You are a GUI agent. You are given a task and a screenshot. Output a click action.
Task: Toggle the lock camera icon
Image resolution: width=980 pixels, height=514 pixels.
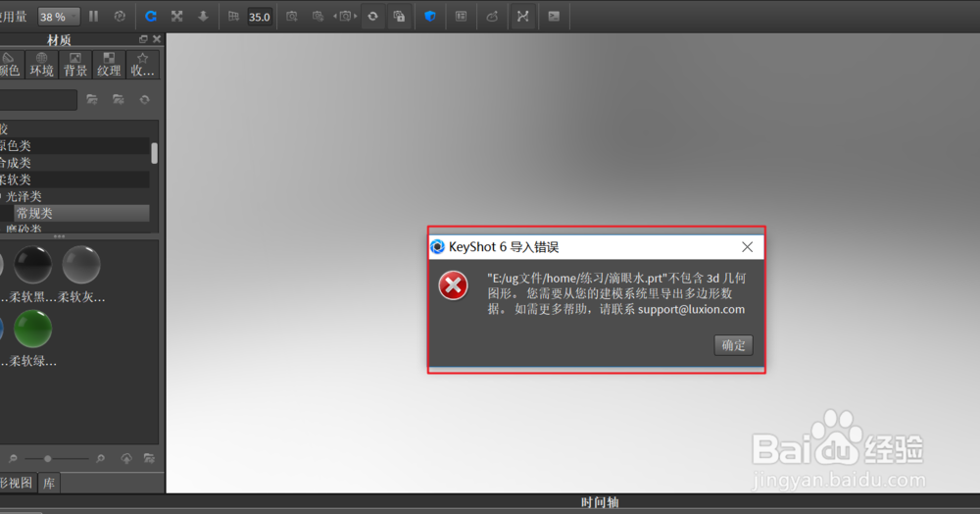click(x=399, y=17)
